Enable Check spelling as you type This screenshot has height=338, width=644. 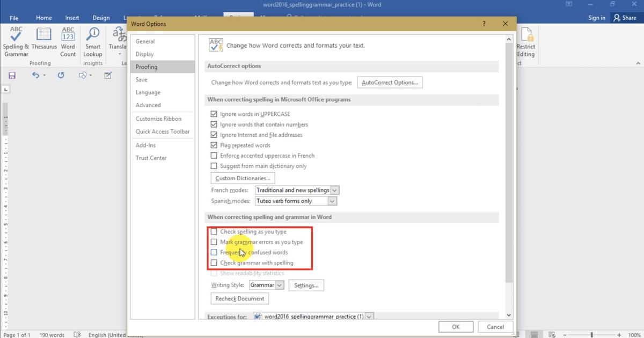(x=214, y=232)
